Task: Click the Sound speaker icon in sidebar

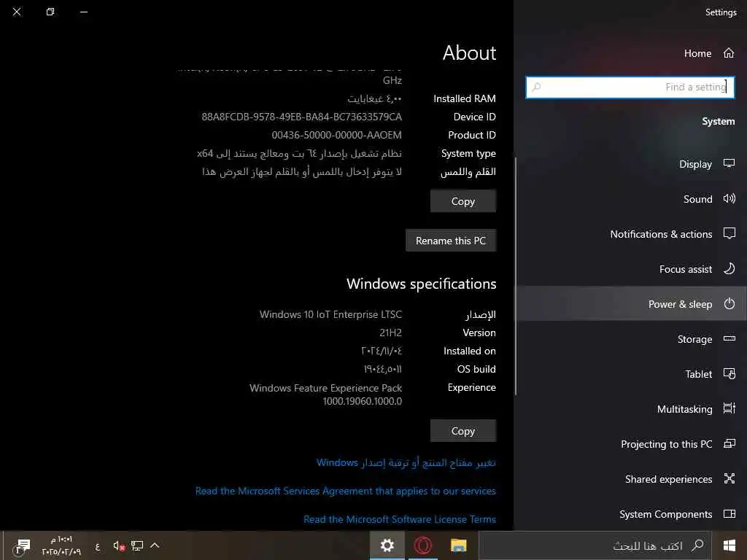Action: pyautogui.click(x=729, y=198)
